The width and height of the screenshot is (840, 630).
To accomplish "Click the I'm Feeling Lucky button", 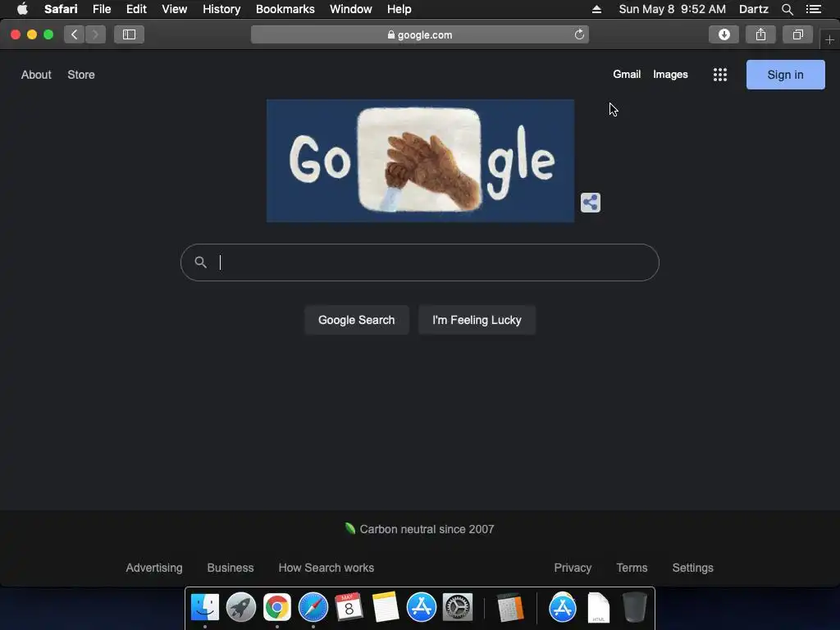I will pos(477,320).
